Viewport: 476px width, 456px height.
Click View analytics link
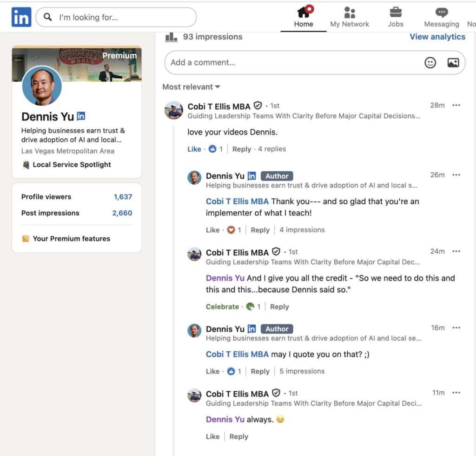coord(437,37)
